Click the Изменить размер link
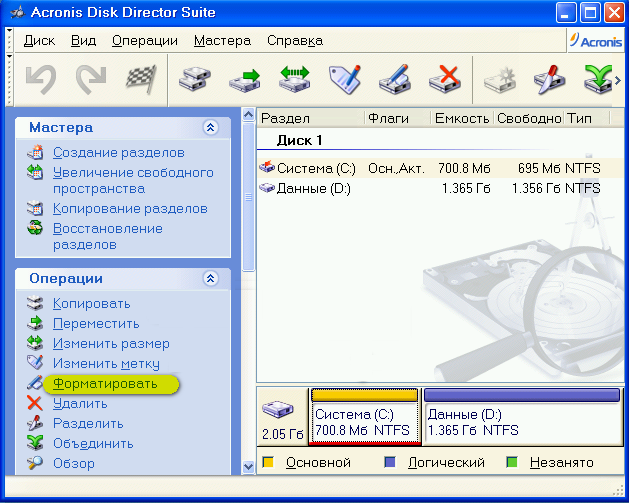The height and width of the screenshot is (503, 630). click(x=111, y=344)
